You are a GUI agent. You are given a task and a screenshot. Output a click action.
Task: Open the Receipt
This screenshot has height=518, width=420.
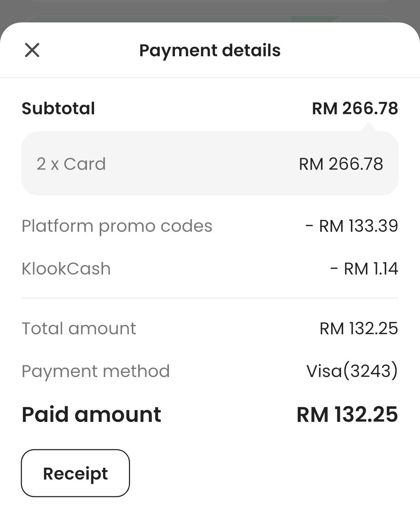coord(75,473)
